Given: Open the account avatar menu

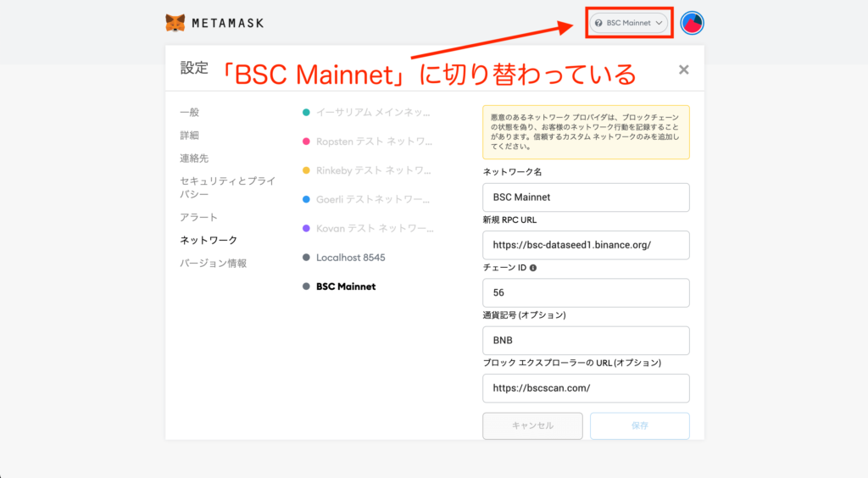Looking at the screenshot, I should [x=692, y=23].
